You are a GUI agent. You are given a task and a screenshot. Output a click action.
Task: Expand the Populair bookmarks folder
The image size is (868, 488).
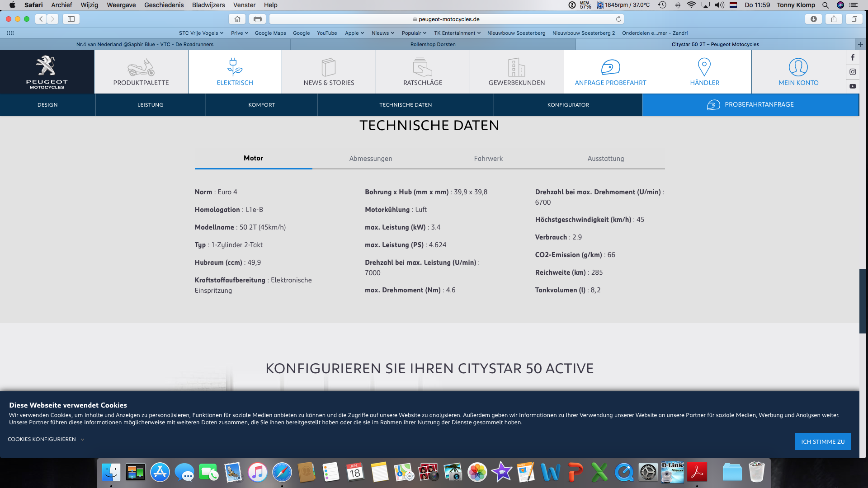pyautogui.click(x=414, y=33)
